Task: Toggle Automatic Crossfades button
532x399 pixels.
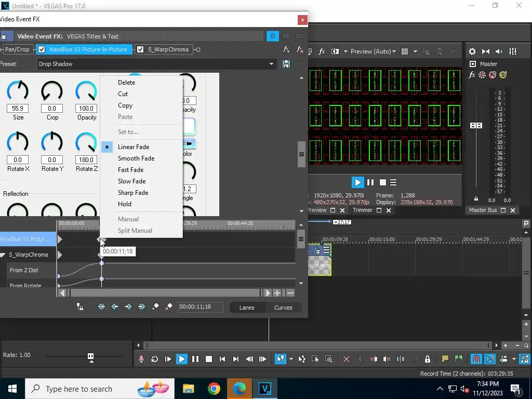Action: [490, 359]
